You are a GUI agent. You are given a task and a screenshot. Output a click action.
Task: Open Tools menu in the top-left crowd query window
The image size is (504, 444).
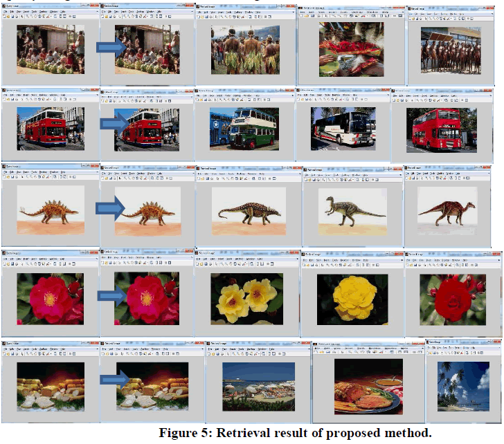pos(35,12)
